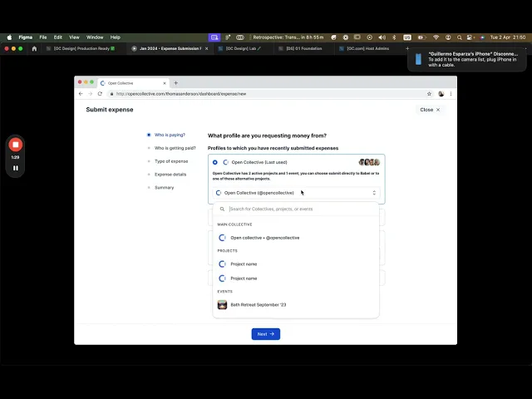Select the Open Collective (Last used) radio button
532x399 pixels.
[215, 162]
